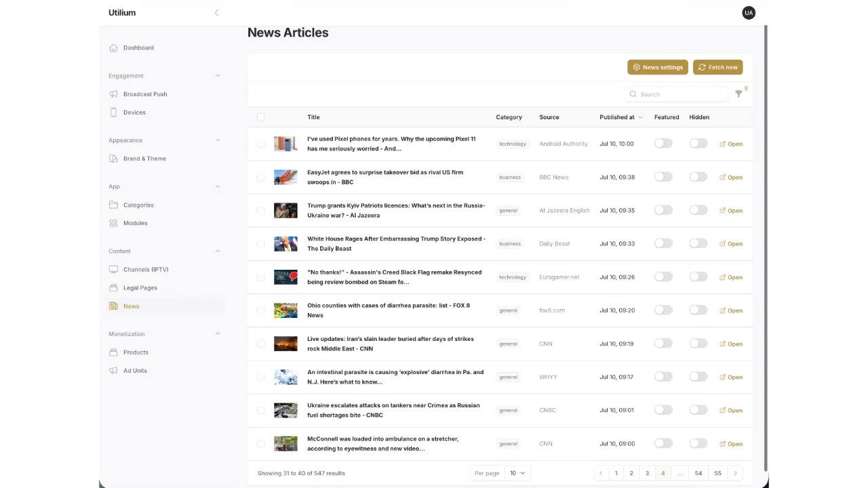
Task: Collapse the App sidebar section
Action: pos(218,186)
